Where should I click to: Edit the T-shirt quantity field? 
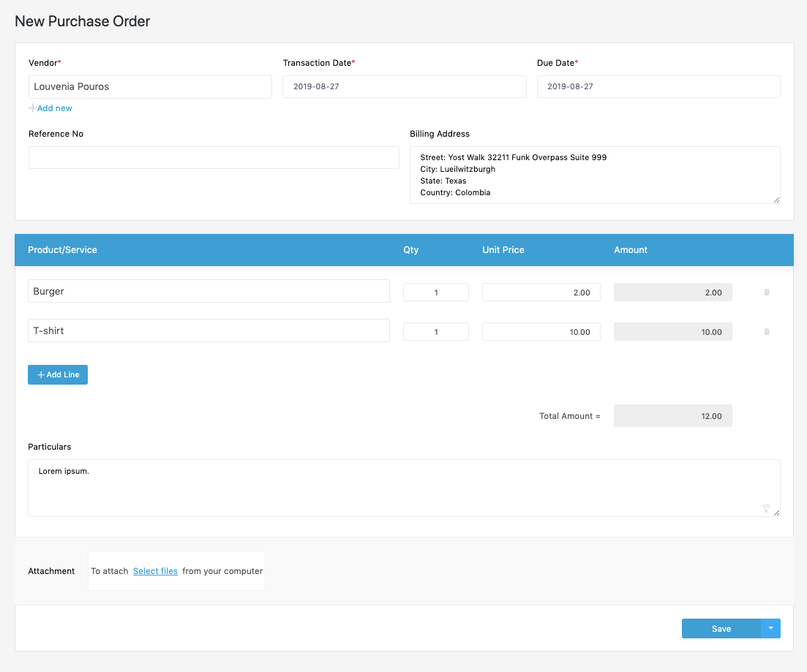tap(436, 332)
